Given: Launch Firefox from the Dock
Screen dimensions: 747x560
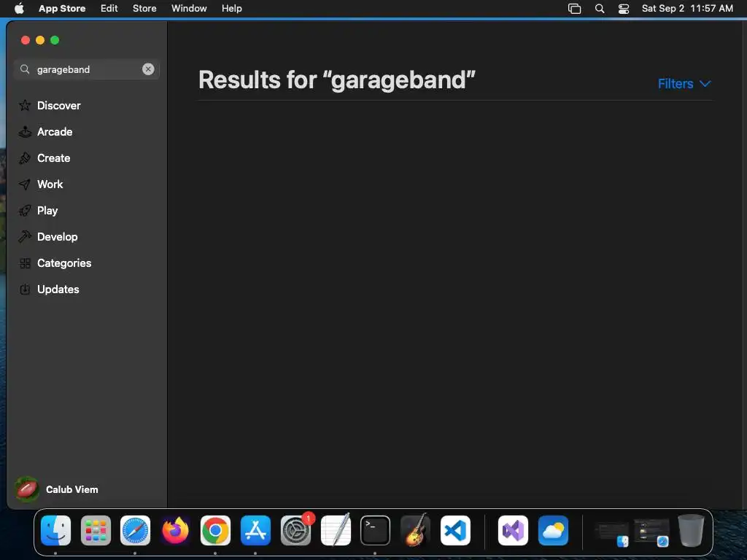Looking at the screenshot, I should [175, 530].
